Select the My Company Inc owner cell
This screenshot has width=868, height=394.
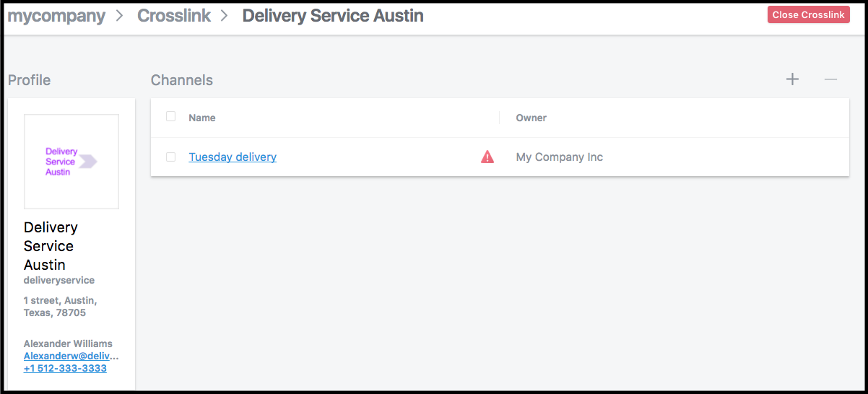(559, 157)
